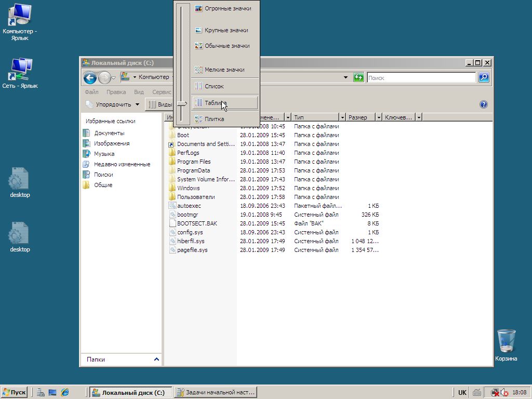This screenshot has width=532, height=399.
Task: Open Недавно измененные link
Action: tap(122, 164)
